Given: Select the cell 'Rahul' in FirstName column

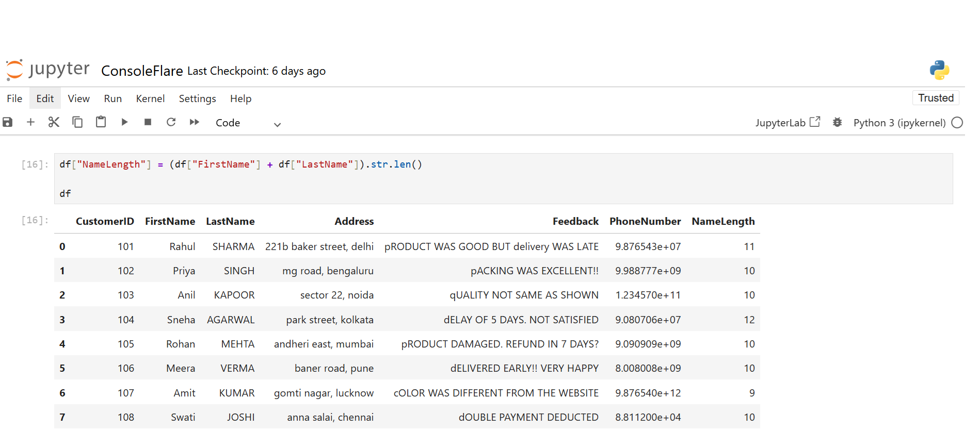Looking at the screenshot, I should coord(182,246).
